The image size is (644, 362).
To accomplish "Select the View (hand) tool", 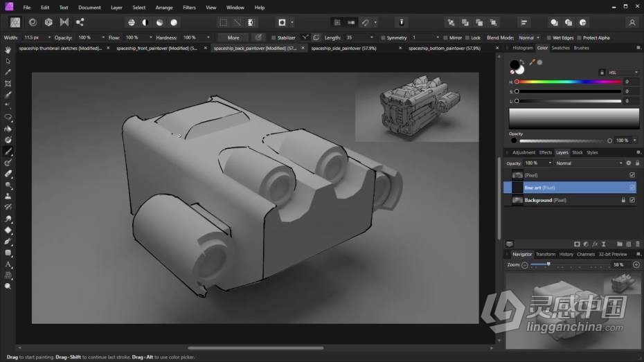I will [x=8, y=50].
